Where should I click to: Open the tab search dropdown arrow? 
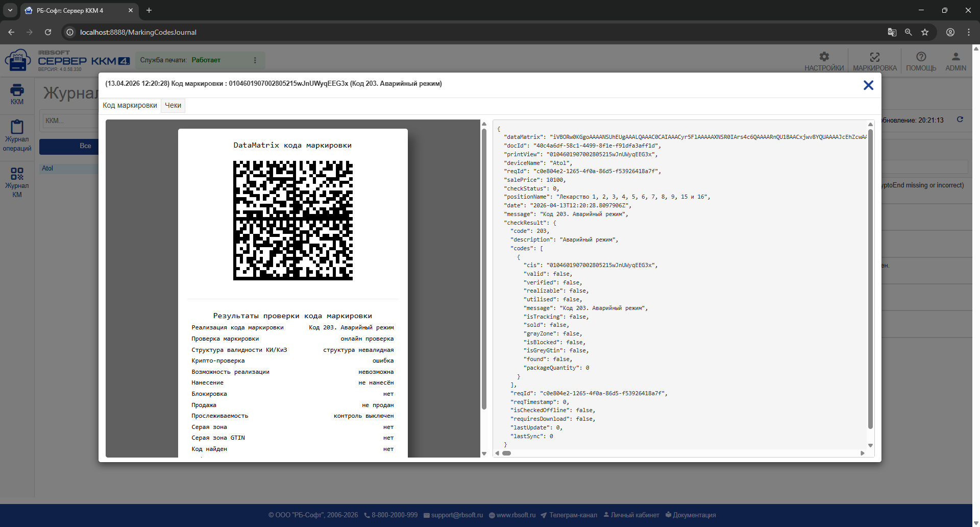[x=10, y=10]
